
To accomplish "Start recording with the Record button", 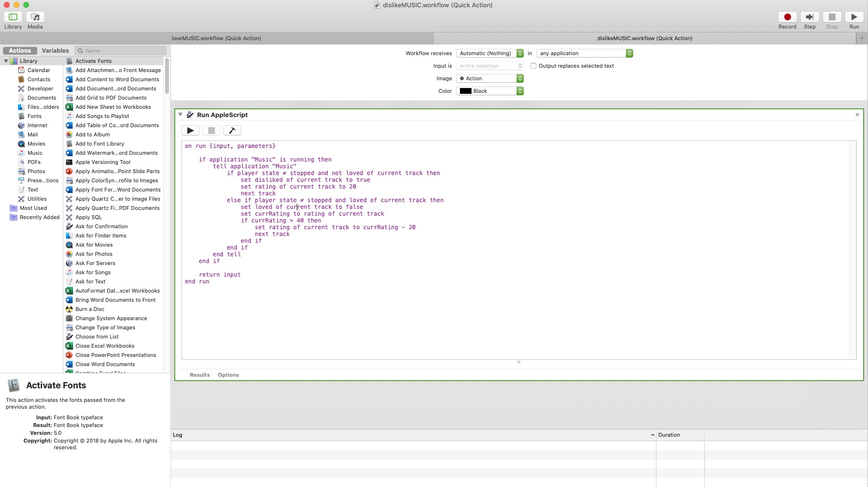I will pos(787,17).
